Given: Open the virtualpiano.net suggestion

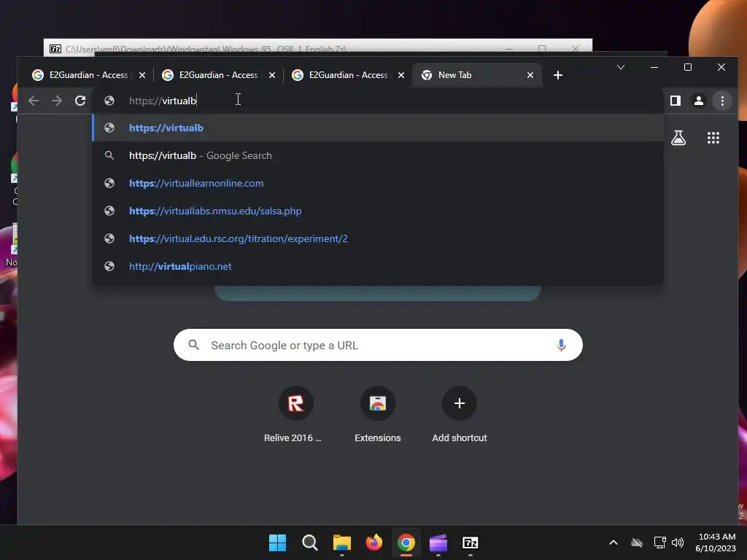Looking at the screenshot, I should (x=378, y=266).
